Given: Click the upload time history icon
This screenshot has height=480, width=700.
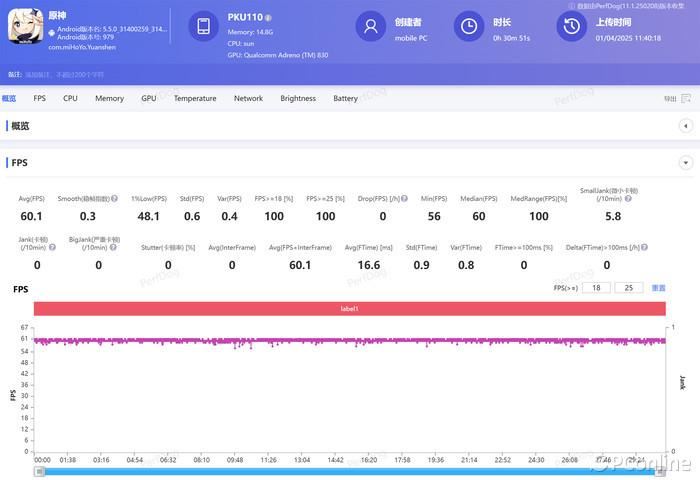Looking at the screenshot, I should (571, 26).
